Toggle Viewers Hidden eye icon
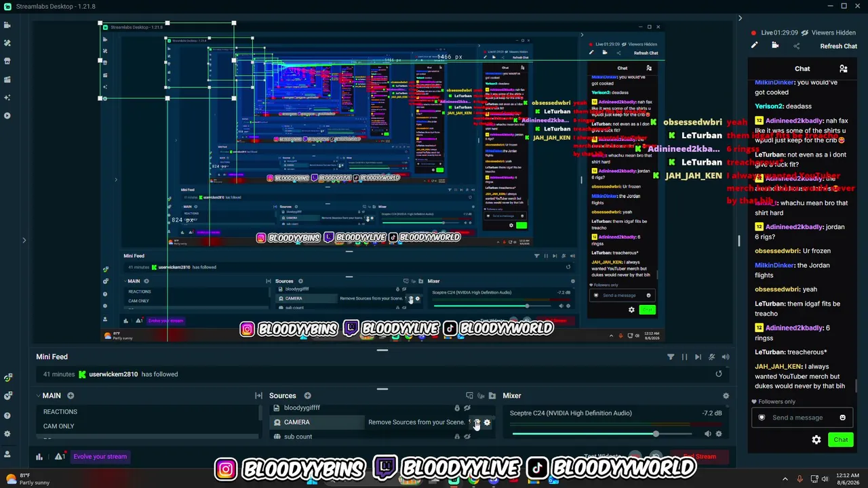This screenshot has height=488, width=868. pyautogui.click(x=805, y=33)
